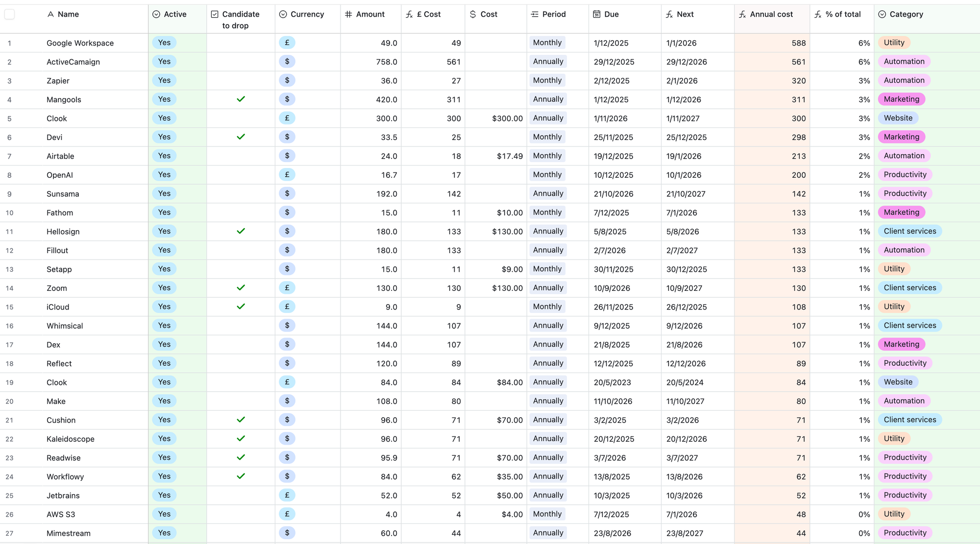Click the text field icon beside Name header
The width and height of the screenshot is (980, 544).
50,14
